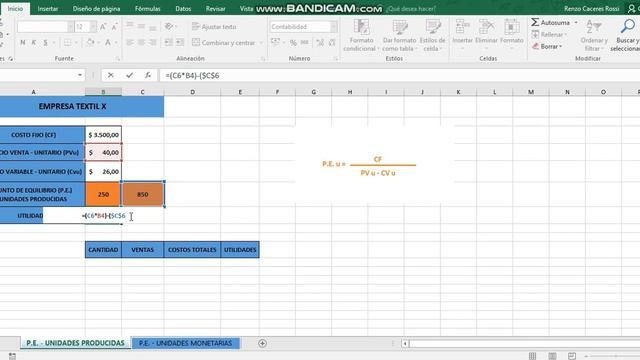Click the Autosuma sigma icon

[x=535, y=22]
